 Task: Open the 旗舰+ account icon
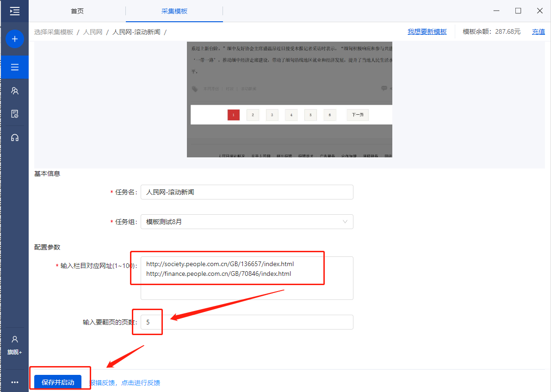(x=15, y=345)
